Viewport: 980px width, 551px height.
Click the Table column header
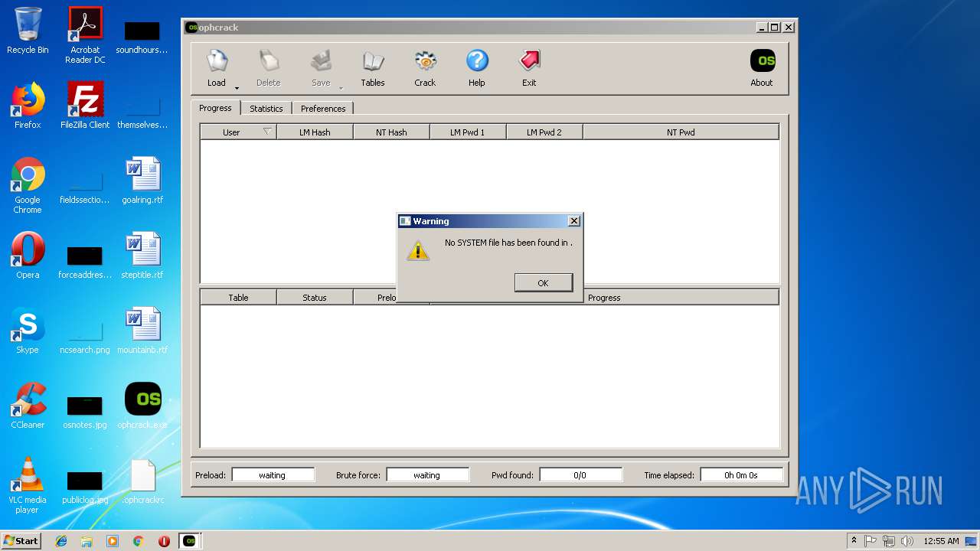coord(238,298)
